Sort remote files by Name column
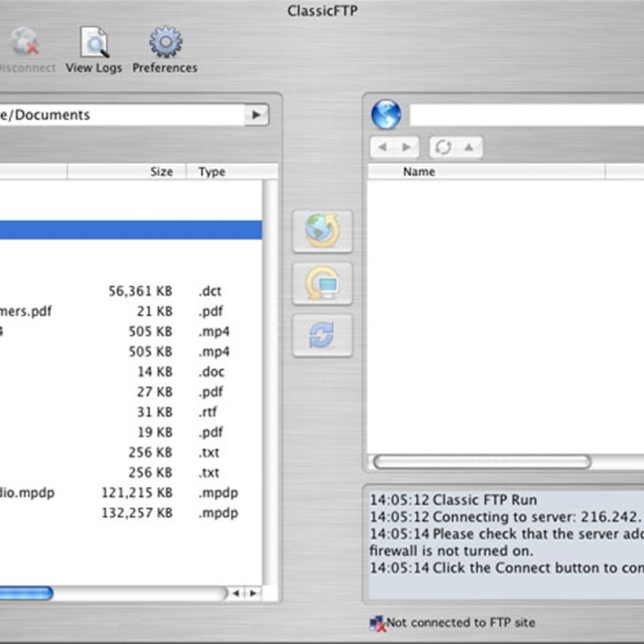 coord(486,172)
